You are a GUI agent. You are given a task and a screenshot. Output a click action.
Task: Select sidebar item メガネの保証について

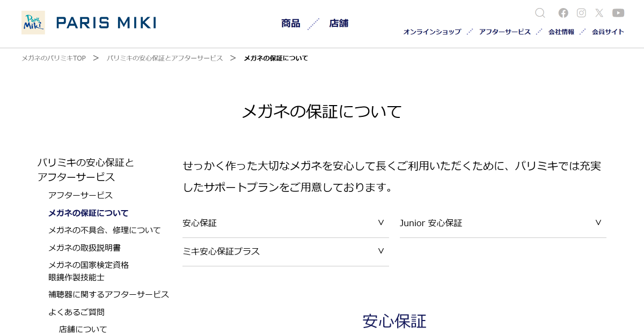(x=89, y=213)
